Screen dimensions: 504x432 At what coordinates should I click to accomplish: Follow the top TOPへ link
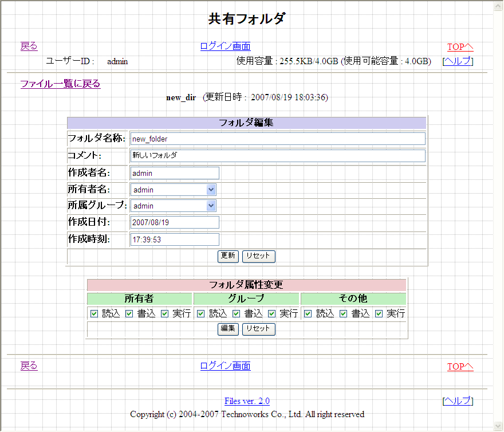(460, 47)
